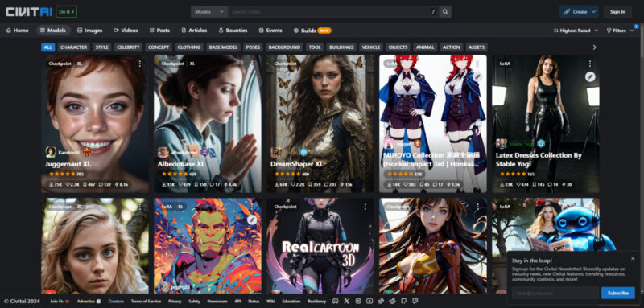Open the YouTube footer icon
Viewport: 644px width, 308px height.
pyautogui.click(x=369, y=301)
